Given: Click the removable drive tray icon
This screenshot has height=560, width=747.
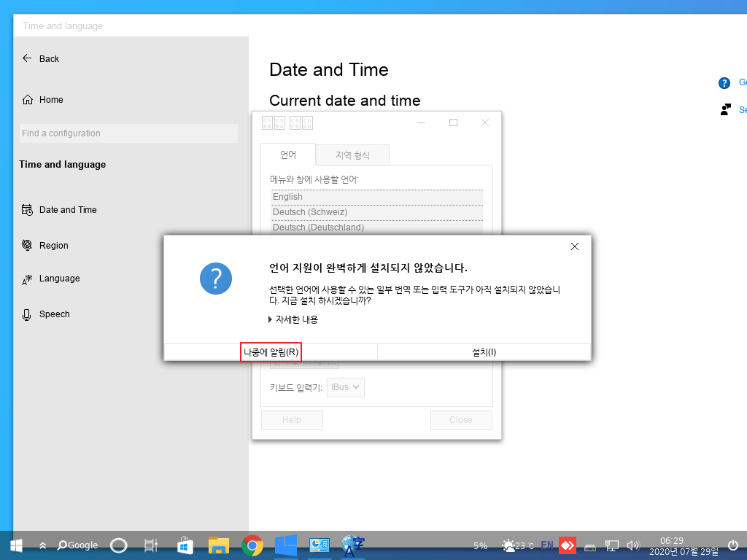Looking at the screenshot, I should (589, 547).
